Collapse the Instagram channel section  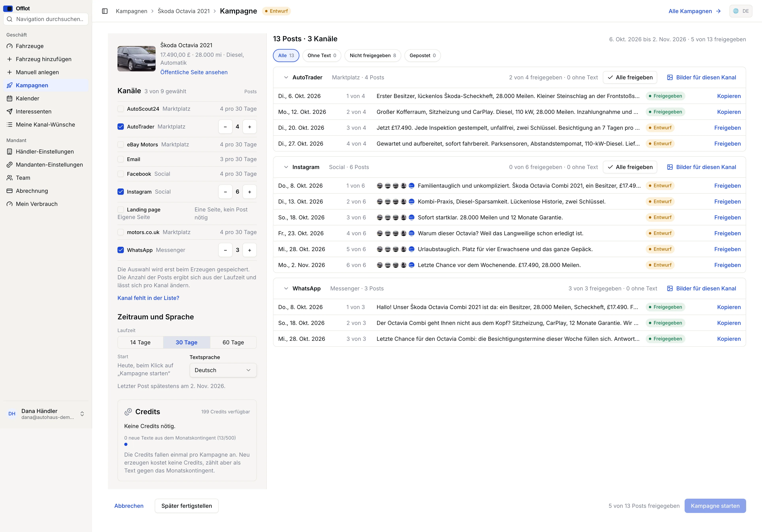click(x=286, y=167)
